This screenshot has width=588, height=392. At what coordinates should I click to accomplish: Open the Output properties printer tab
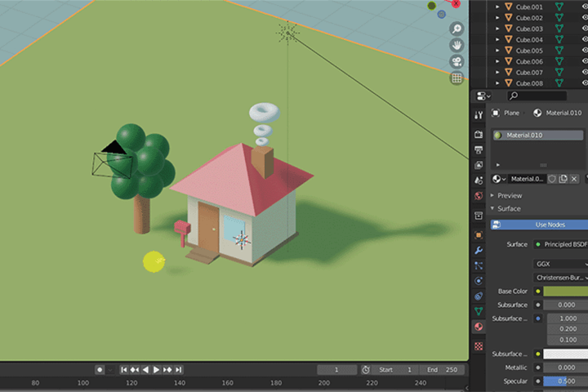(x=479, y=150)
